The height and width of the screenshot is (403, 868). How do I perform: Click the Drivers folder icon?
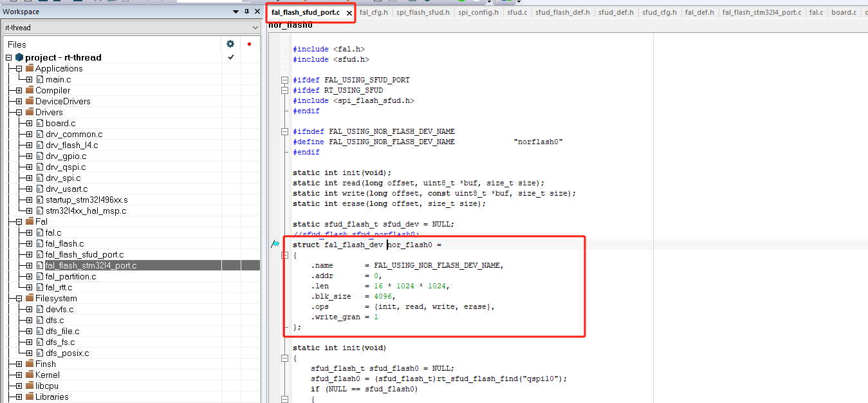point(30,112)
